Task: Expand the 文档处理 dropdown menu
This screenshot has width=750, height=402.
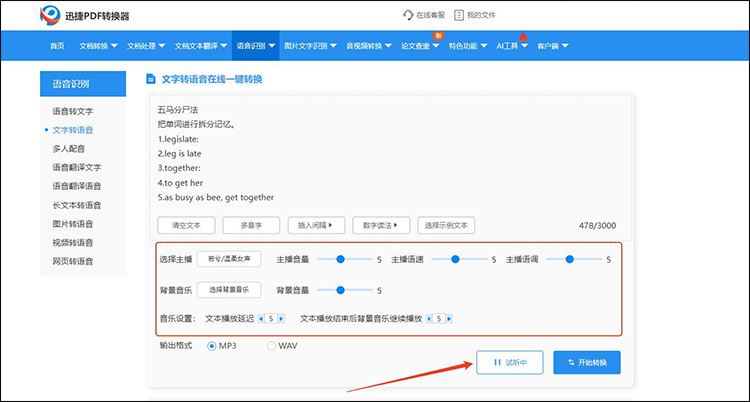Action: [146, 46]
